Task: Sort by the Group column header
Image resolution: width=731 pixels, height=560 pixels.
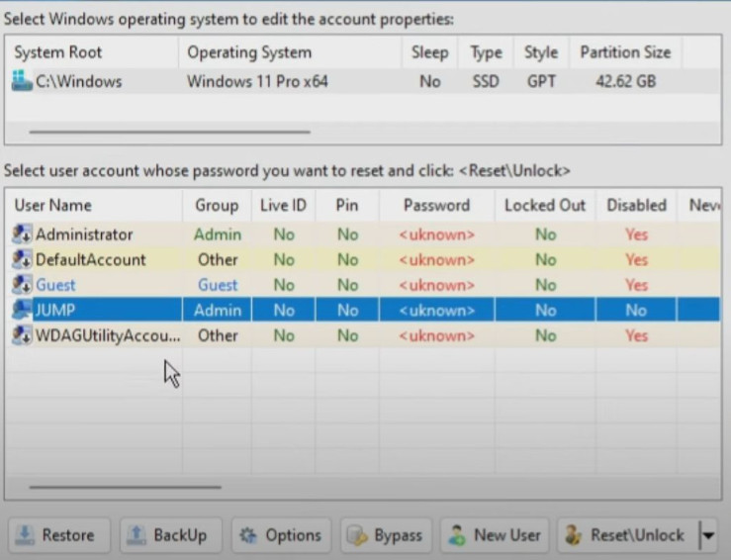Action: click(x=217, y=205)
